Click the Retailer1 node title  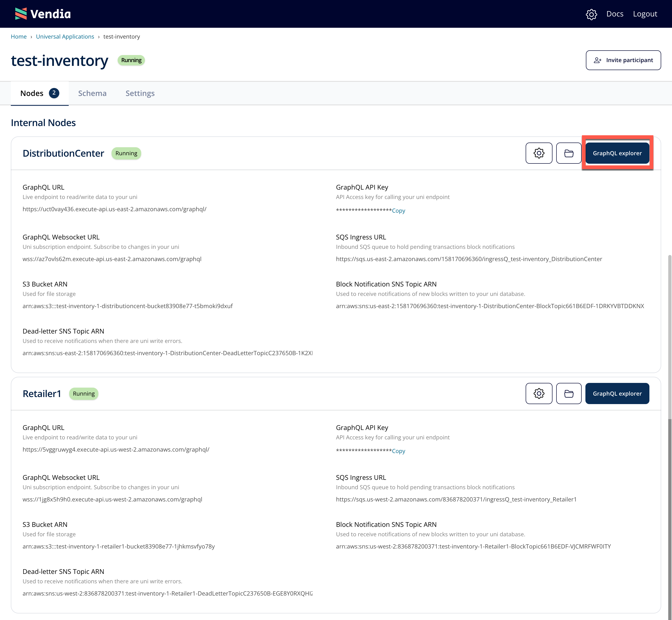click(42, 393)
